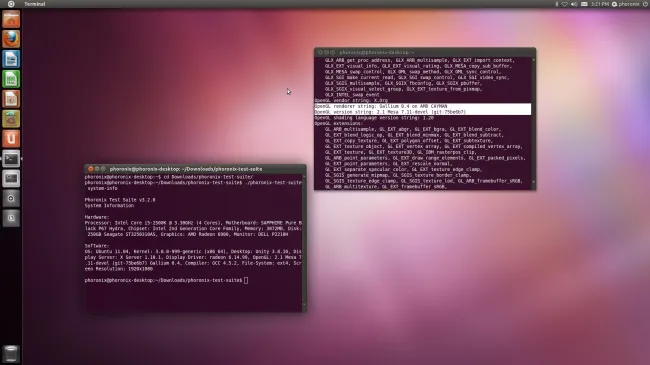Open the Applications lens launcher icon

point(11,198)
